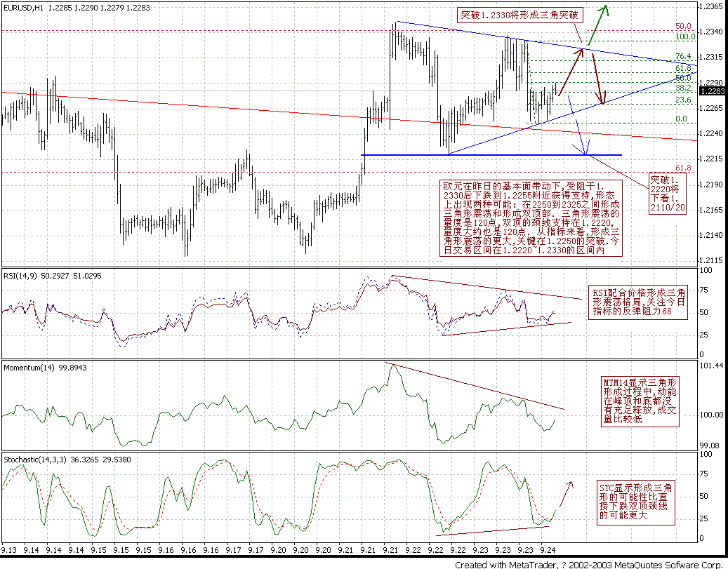Click the 'MTM14显示三角形形成过程中' note
The width and height of the screenshot is (728, 569).
[x=640, y=401]
